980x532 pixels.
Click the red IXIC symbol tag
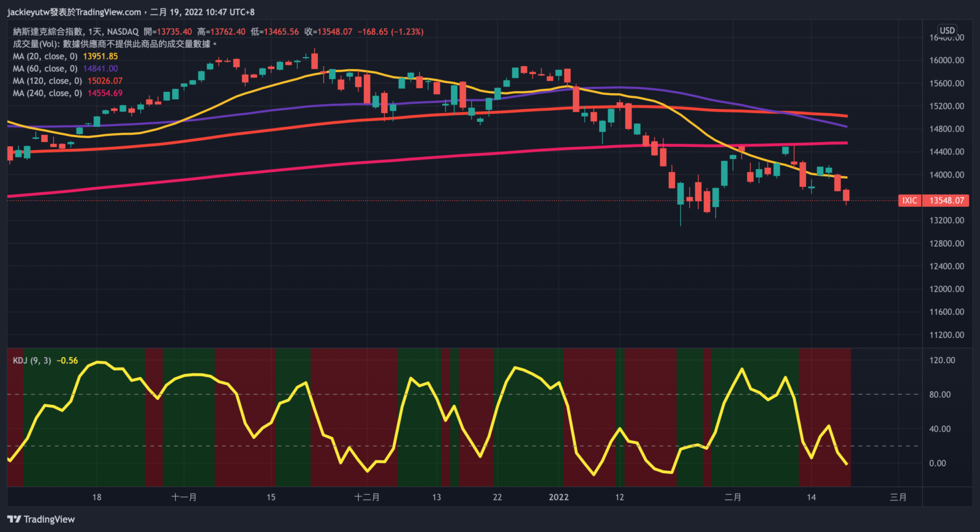tap(910, 201)
